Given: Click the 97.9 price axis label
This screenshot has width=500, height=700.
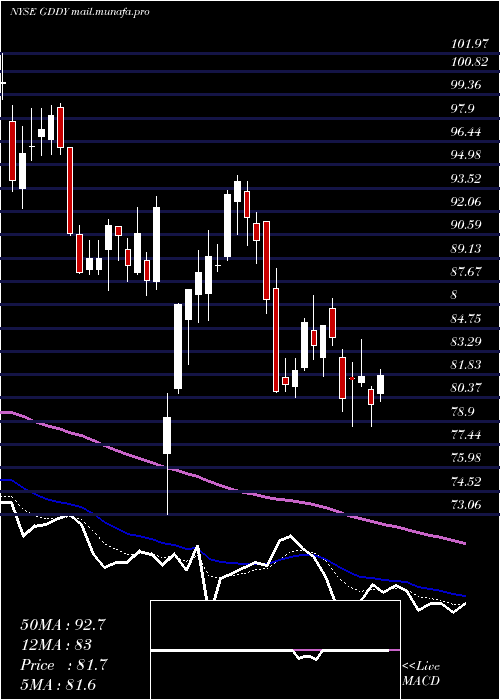Looking at the screenshot, I should click(x=463, y=108).
